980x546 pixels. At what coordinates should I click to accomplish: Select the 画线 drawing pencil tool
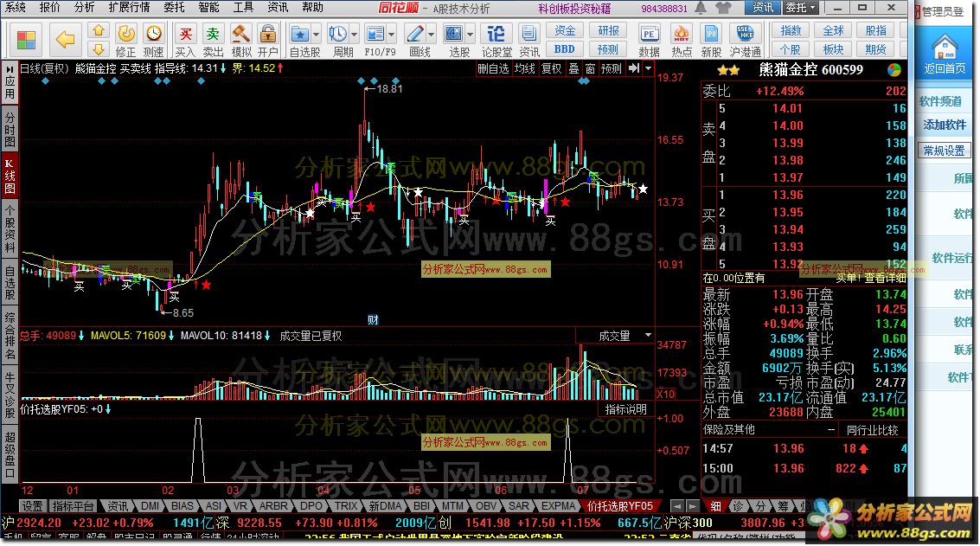415,35
